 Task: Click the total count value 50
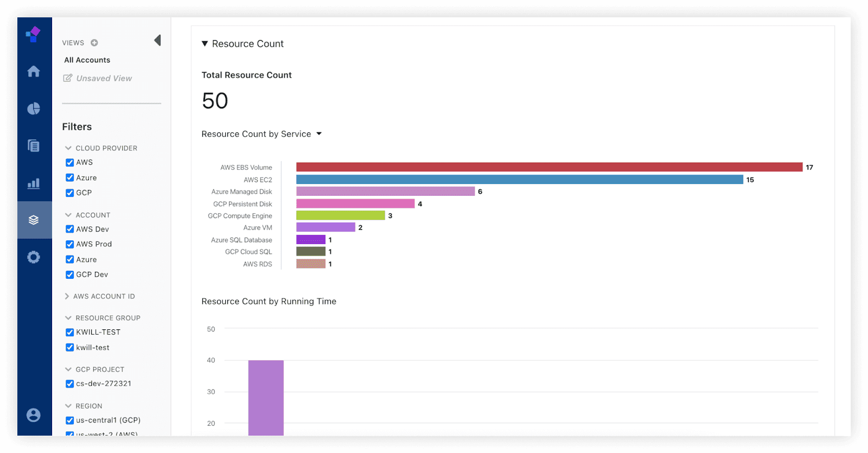215,101
